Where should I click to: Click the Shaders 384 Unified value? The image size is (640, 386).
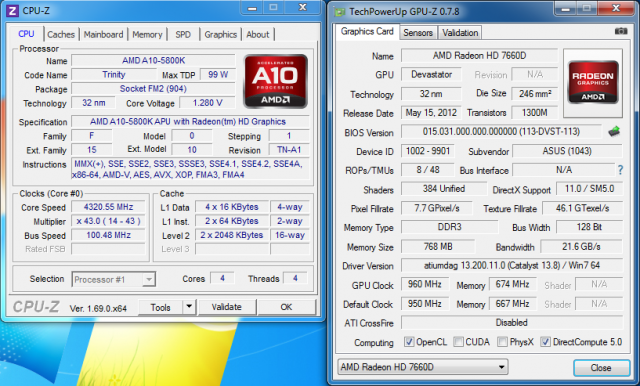click(x=444, y=189)
